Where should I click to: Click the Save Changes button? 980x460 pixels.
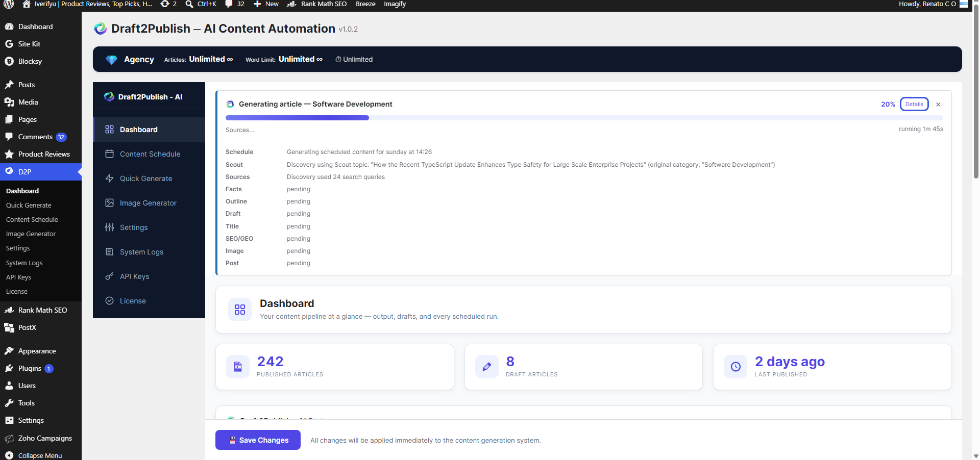click(258, 440)
